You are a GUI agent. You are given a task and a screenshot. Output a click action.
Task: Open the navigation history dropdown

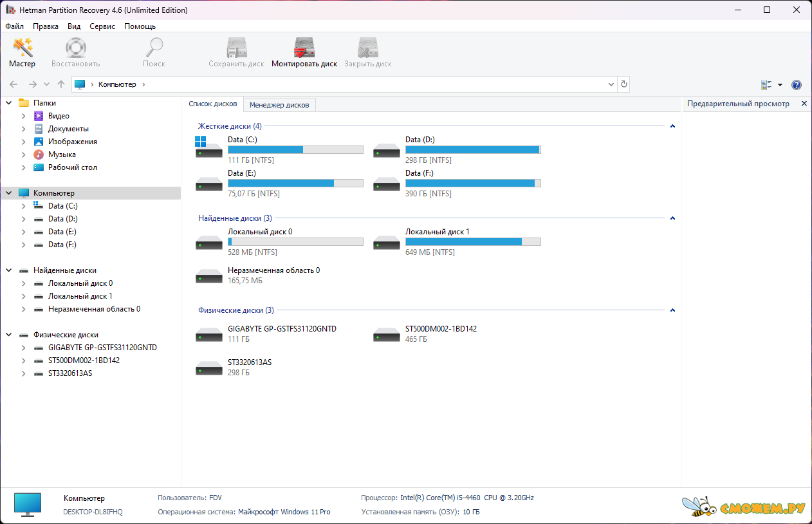pos(46,84)
